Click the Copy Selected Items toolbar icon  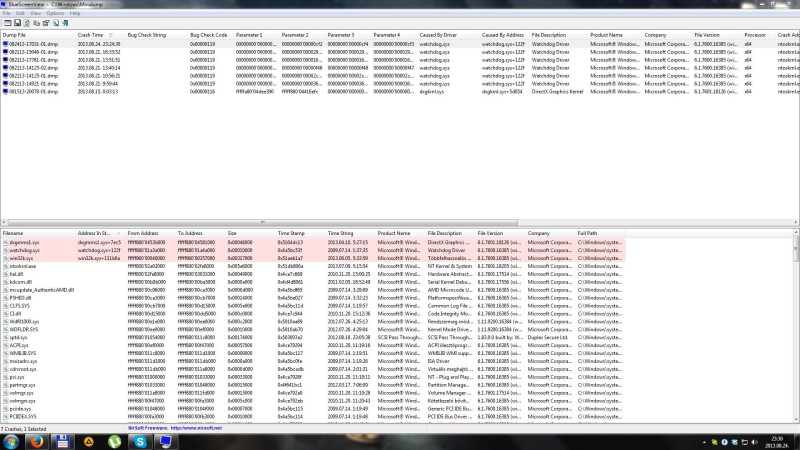[36, 23]
